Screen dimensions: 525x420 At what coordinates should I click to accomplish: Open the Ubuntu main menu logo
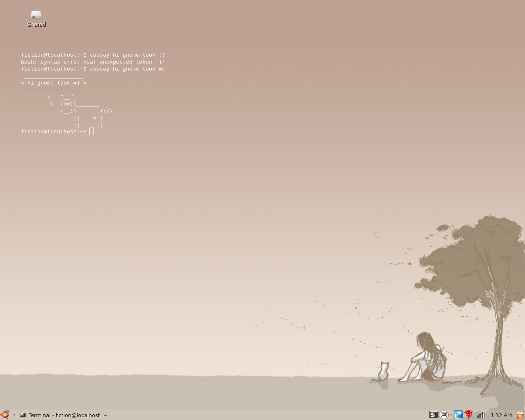[5, 415]
